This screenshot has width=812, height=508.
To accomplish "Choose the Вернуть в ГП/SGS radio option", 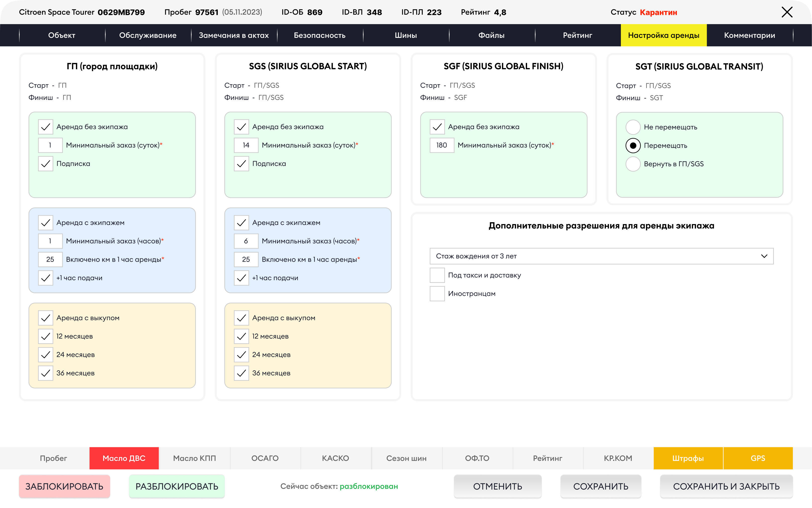I will [x=633, y=164].
